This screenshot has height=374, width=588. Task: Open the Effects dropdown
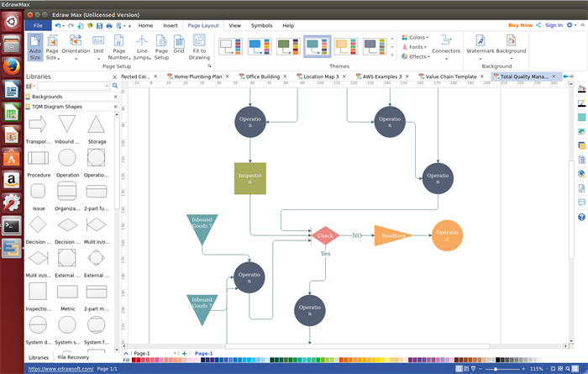[x=416, y=56]
